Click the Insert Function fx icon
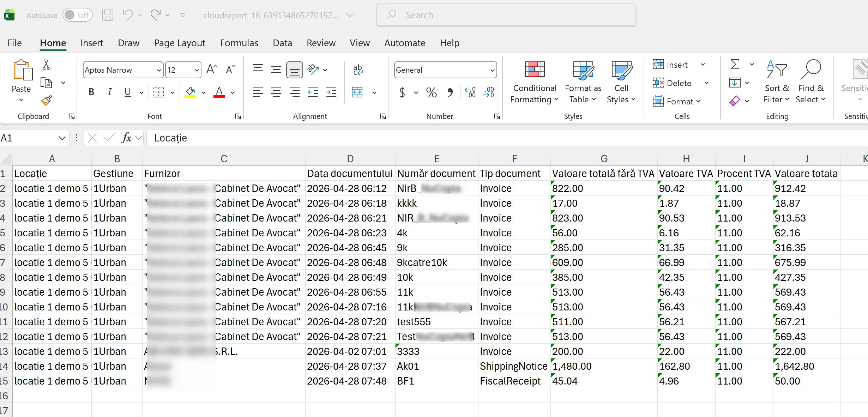 126,138
